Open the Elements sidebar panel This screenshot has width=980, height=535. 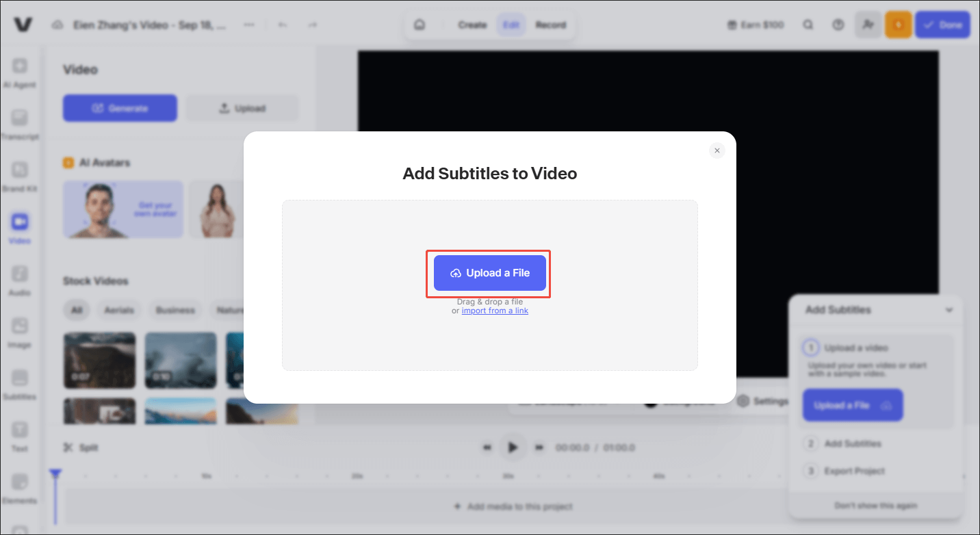[20, 488]
